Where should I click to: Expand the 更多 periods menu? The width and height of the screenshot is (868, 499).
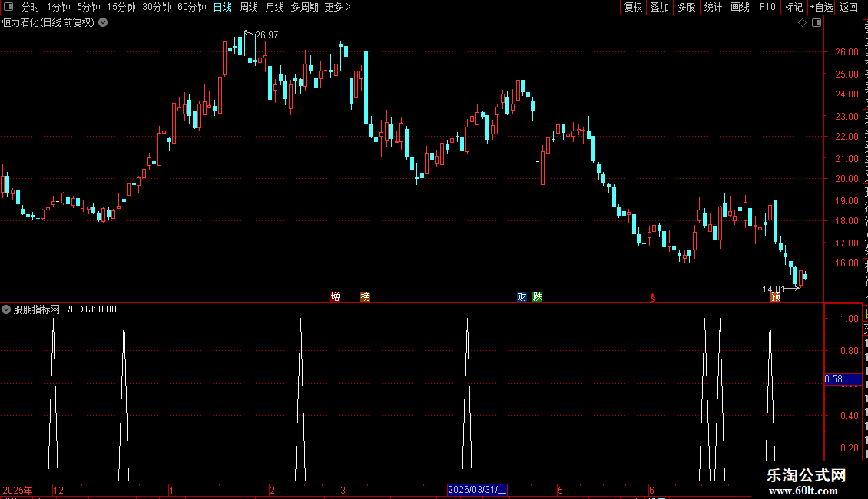coord(337,7)
